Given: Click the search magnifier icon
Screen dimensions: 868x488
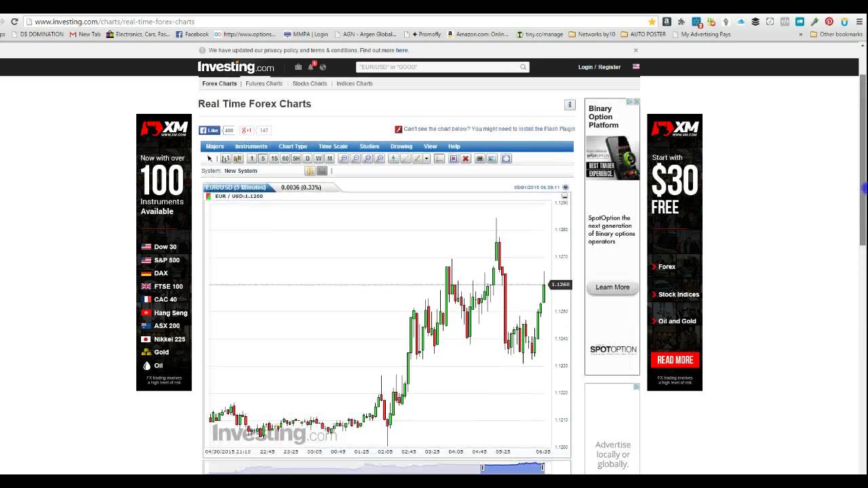Looking at the screenshot, I should pyautogui.click(x=524, y=67).
